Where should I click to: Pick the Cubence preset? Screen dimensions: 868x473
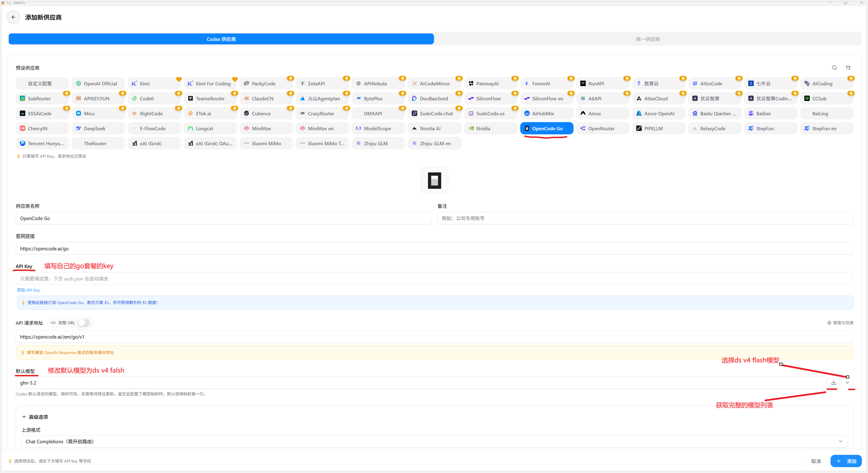266,113
